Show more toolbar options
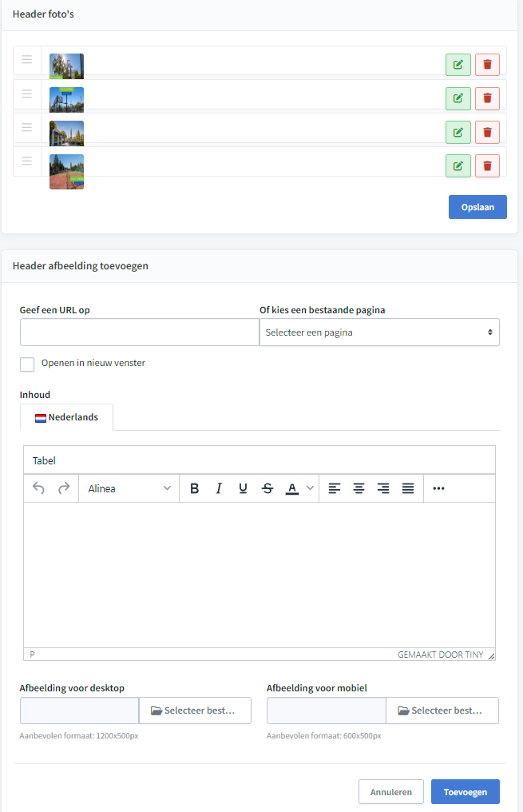This screenshot has height=812, width=523. 438,488
